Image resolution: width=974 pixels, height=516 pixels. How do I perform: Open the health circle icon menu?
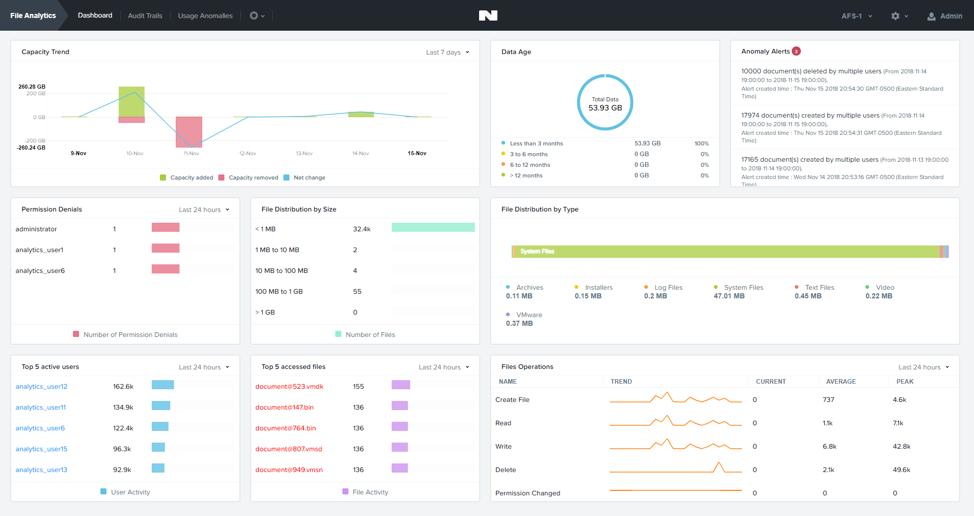257,16
